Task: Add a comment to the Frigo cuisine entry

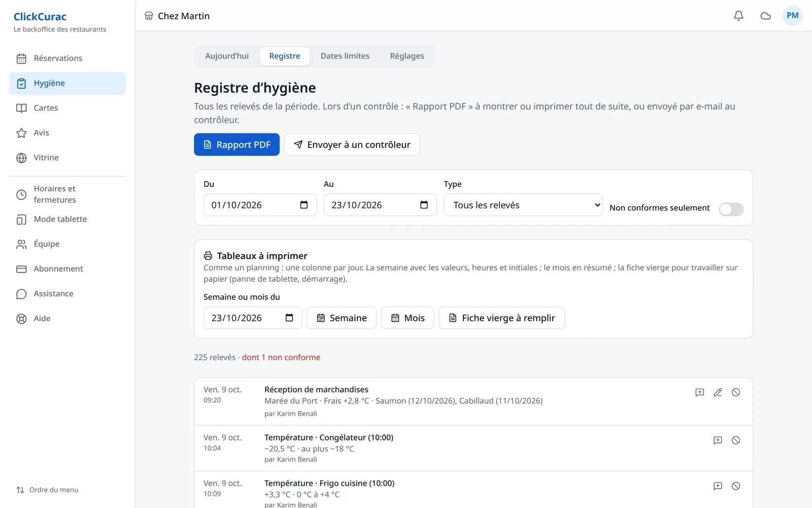Action: [x=718, y=486]
